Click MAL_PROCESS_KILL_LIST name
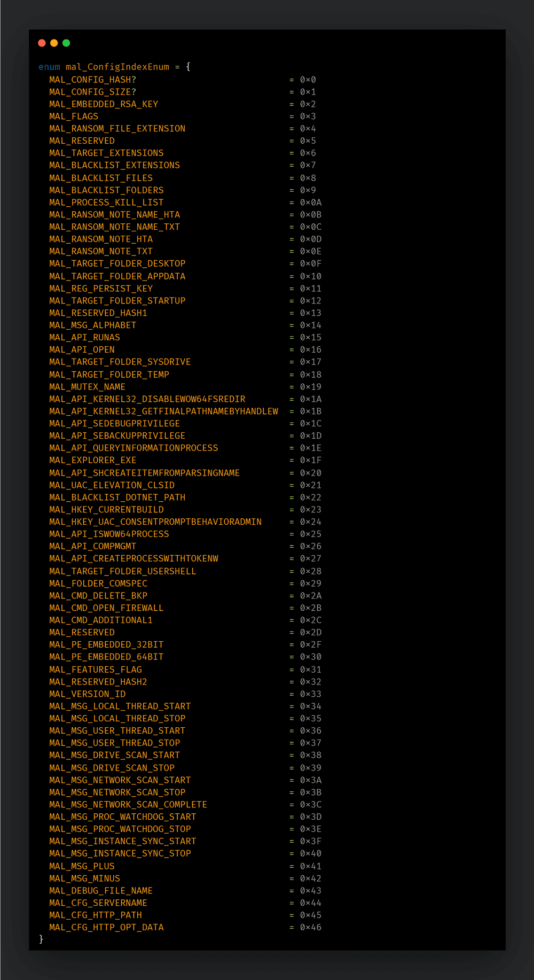The image size is (534, 980). pos(106,203)
